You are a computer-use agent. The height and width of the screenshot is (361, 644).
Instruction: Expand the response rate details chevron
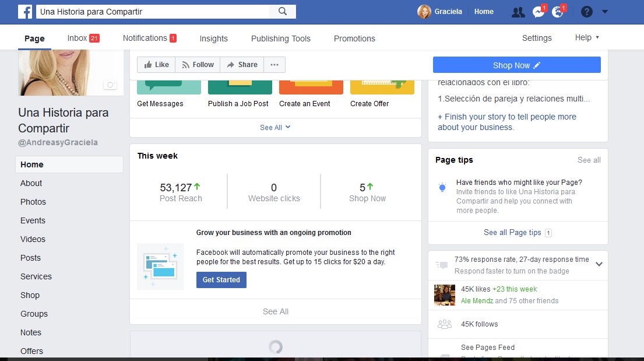pyautogui.click(x=599, y=264)
